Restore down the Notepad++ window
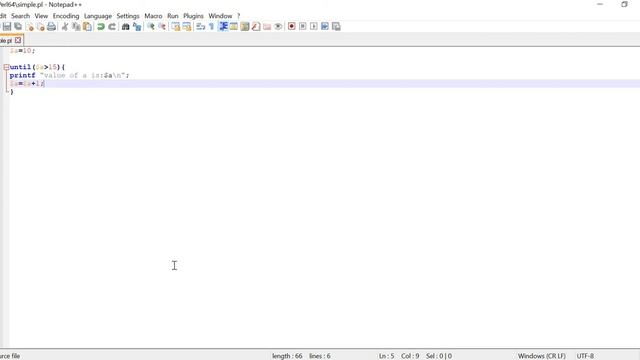Viewport: 640px width, 360px height. tap(624, 4)
